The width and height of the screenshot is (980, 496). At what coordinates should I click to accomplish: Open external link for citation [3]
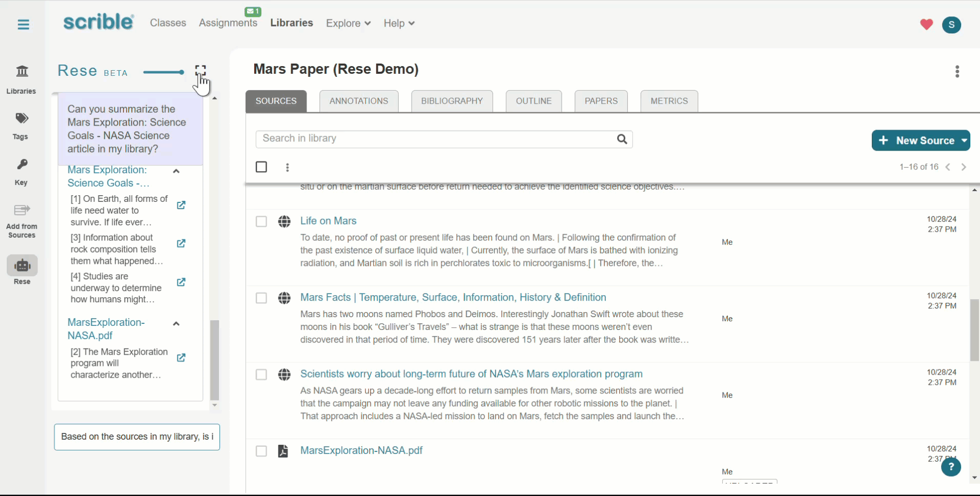pos(181,243)
